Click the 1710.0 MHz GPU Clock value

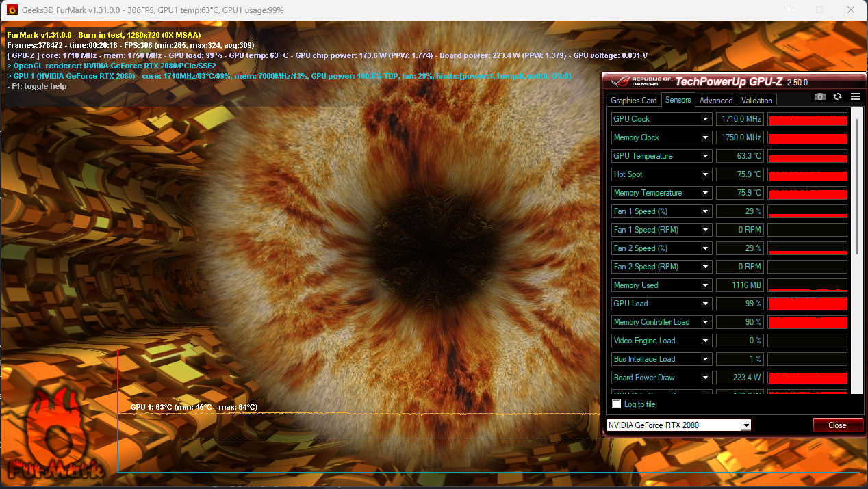[739, 119]
